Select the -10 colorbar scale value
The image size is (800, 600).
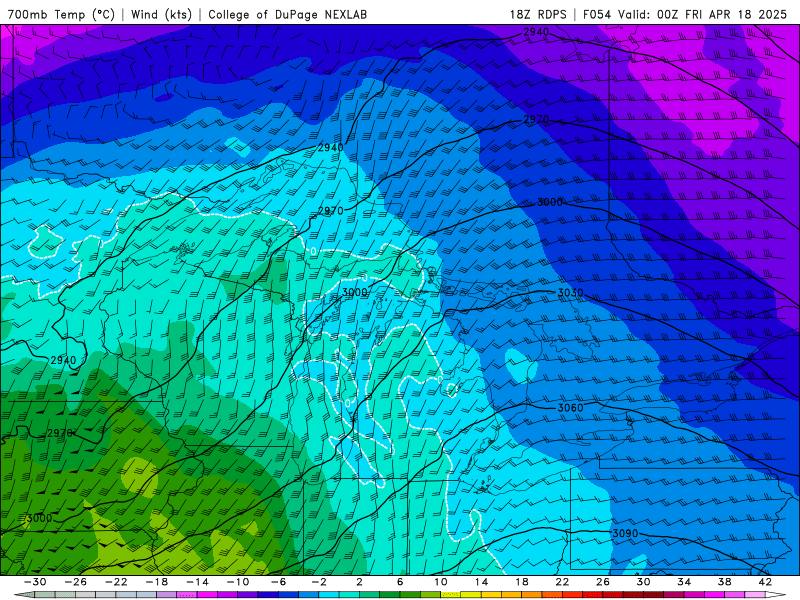tap(238, 582)
